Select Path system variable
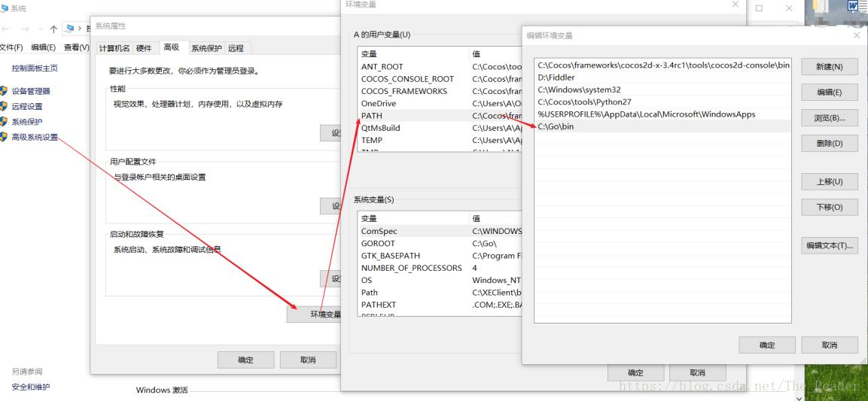 pyautogui.click(x=440, y=293)
